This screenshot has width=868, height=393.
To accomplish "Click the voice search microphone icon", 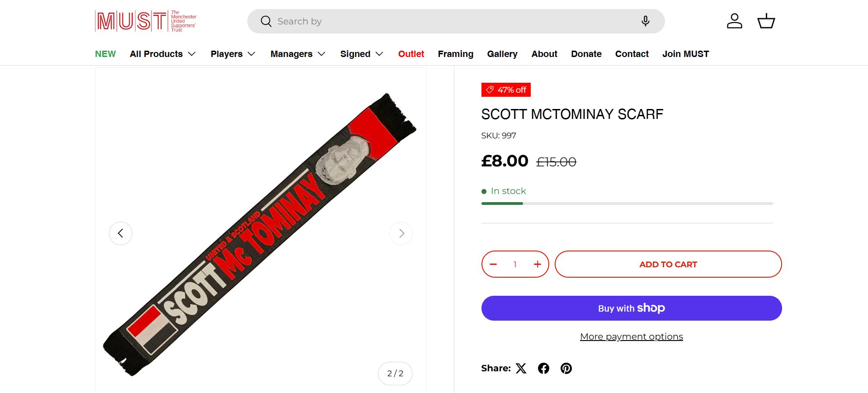I will (x=646, y=21).
